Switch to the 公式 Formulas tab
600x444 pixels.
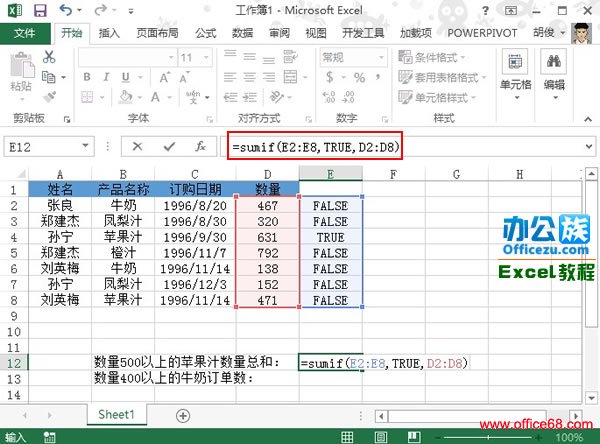(206, 33)
